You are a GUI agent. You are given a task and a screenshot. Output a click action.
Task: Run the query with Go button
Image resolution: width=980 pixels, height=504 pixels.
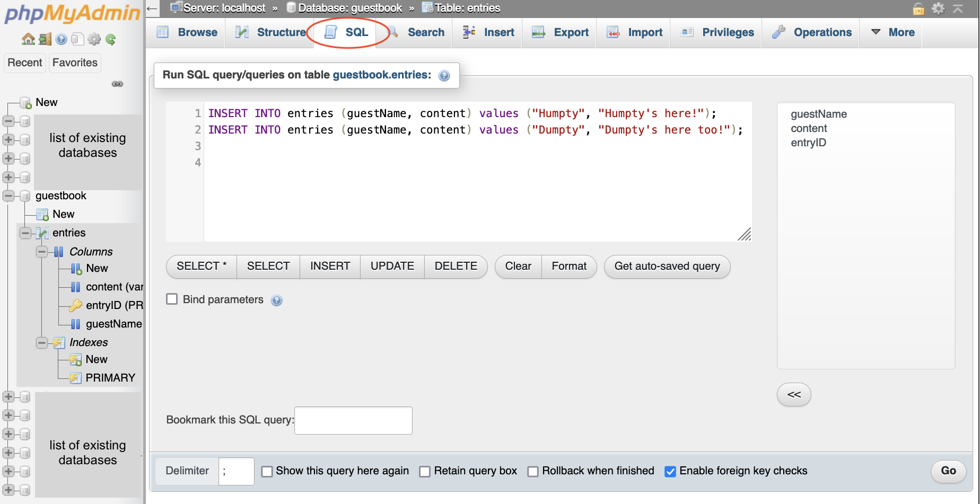point(948,471)
